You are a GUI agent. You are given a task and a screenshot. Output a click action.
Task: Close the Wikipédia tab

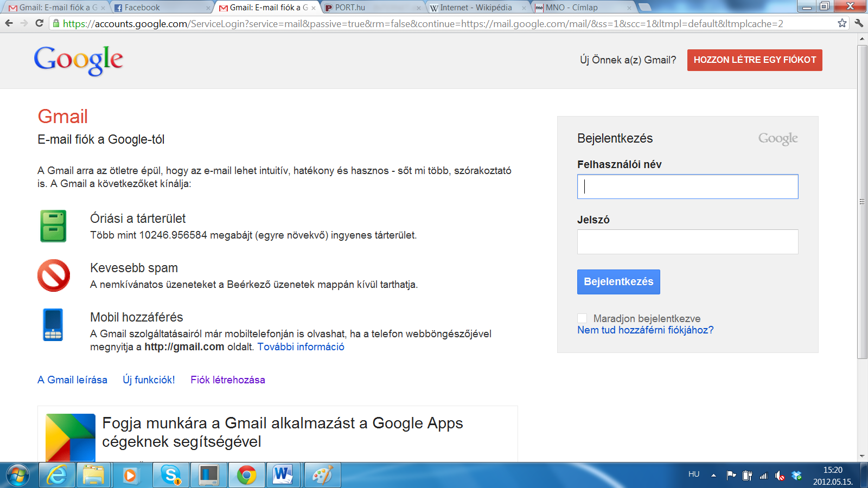tap(524, 8)
